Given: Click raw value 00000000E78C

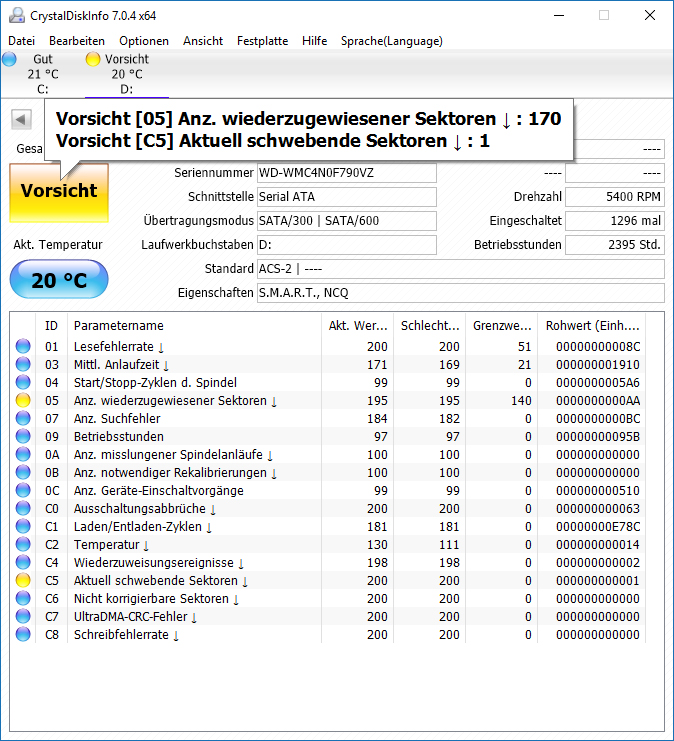Looking at the screenshot, I should [x=598, y=527].
